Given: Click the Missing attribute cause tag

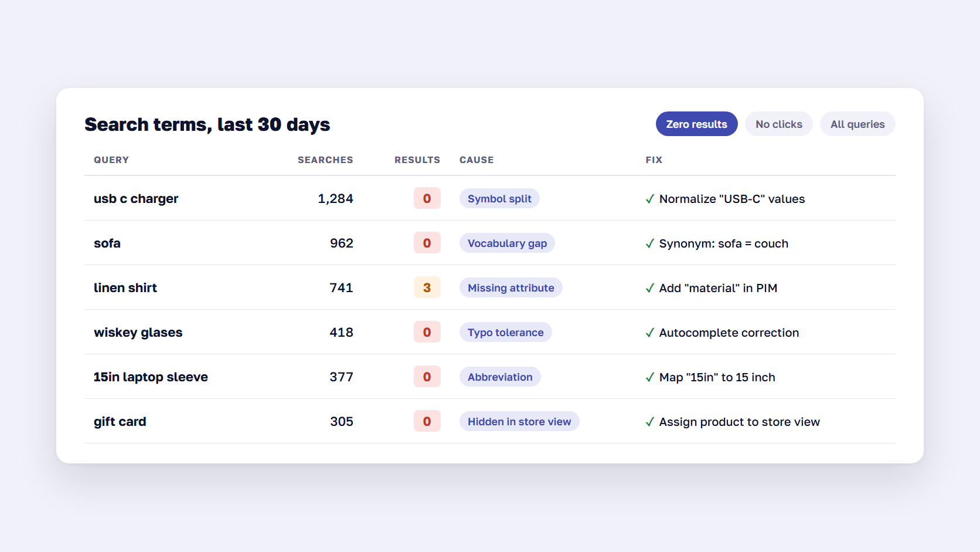Looking at the screenshot, I should tap(511, 287).
